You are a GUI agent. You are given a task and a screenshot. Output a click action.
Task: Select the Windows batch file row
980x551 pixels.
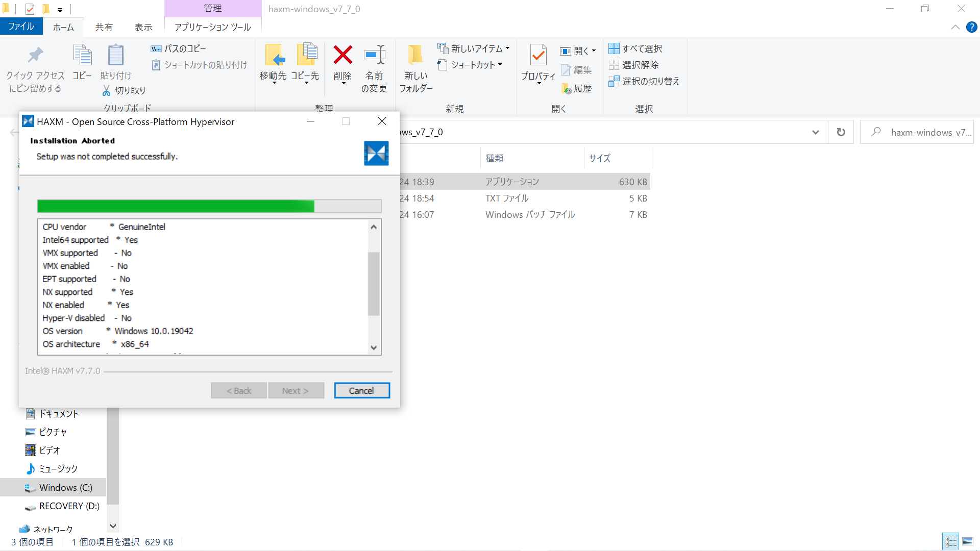coord(525,214)
